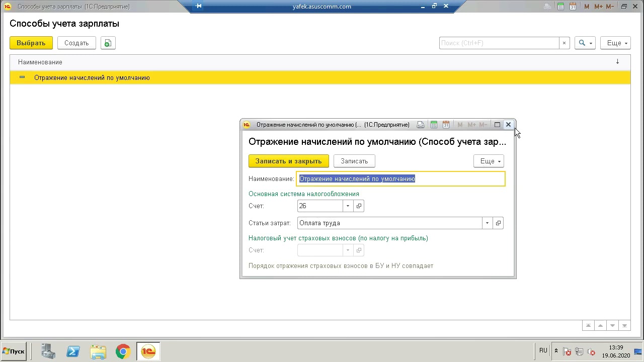Screen dimensions: 644x362
Task: Click in the Поиск search field
Action: [498, 43]
